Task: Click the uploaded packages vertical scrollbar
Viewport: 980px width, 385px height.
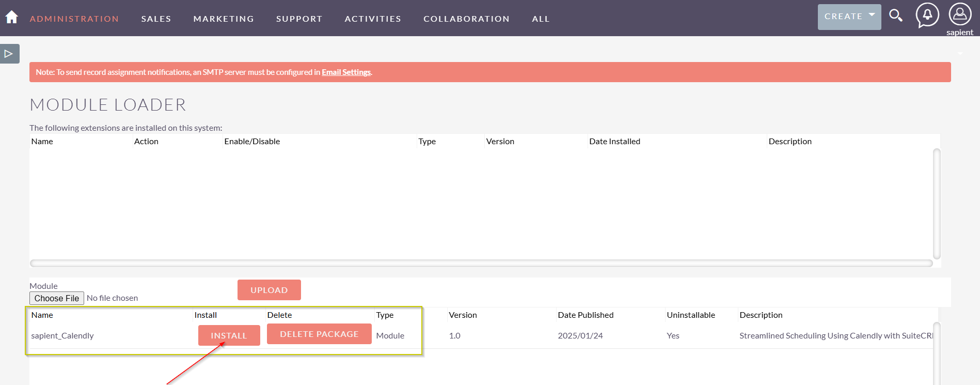Action: pyautogui.click(x=937, y=353)
